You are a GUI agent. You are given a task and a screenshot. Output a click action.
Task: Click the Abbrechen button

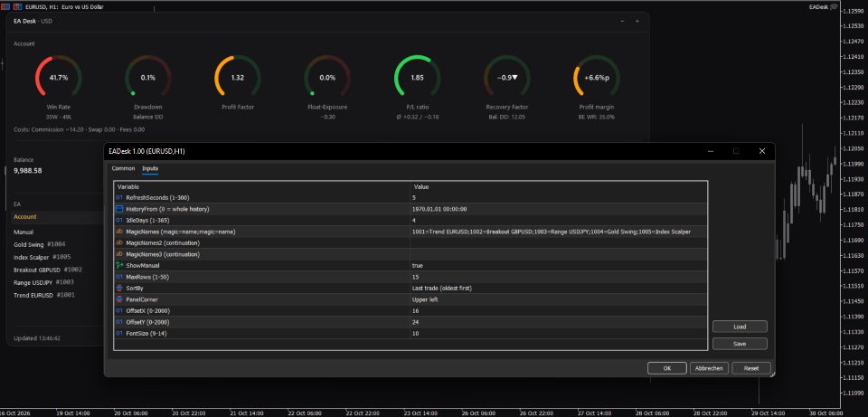(x=709, y=368)
